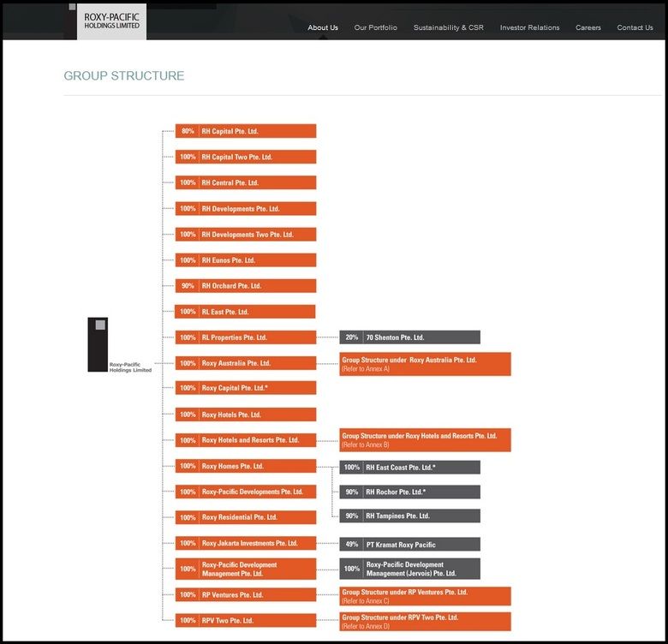Select the RH Orchard Pte. Ltd. entry
Viewport: 668px width, 644px height.
click(246, 286)
